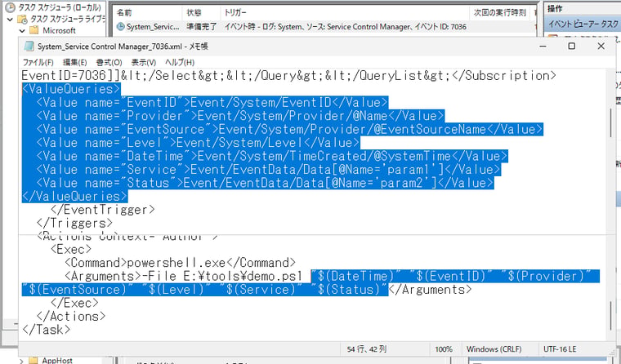
Task: Maximize the Notepad window
Action: (x=571, y=47)
